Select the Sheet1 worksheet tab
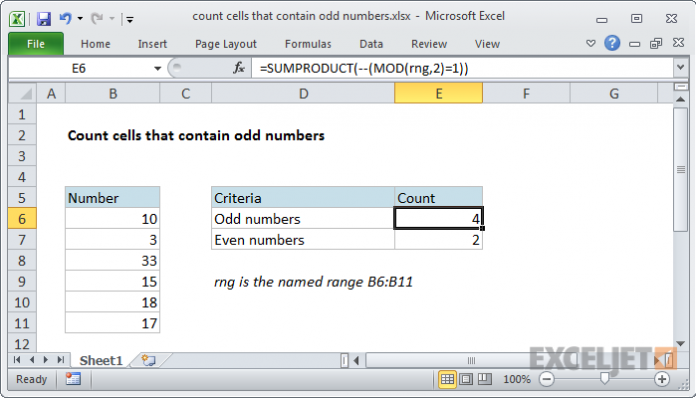This screenshot has height=398, width=696. coord(101,360)
